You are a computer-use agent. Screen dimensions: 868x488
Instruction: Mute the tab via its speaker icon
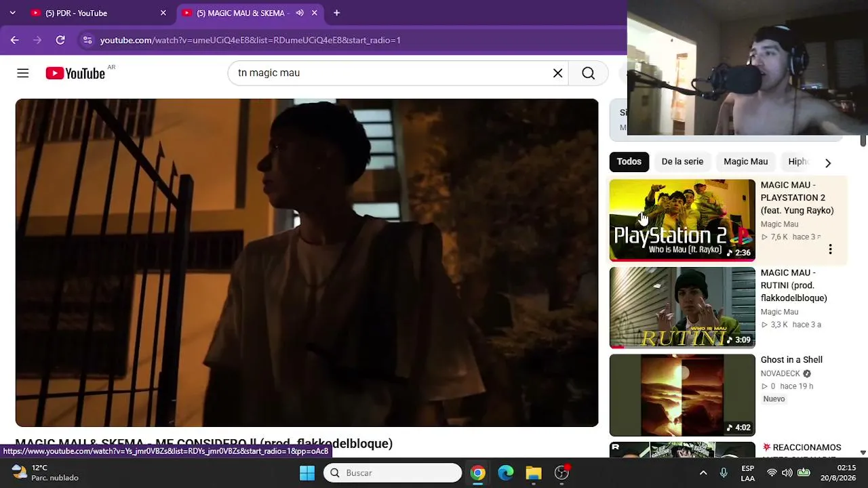300,13
